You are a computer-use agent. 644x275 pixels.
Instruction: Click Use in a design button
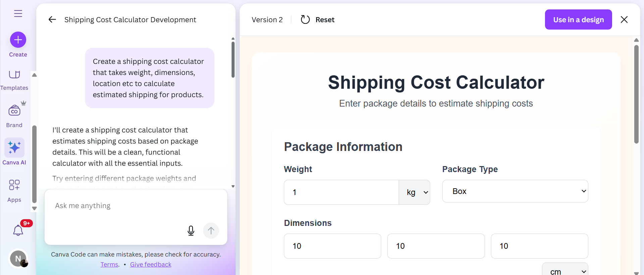pyautogui.click(x=578, y=20)
